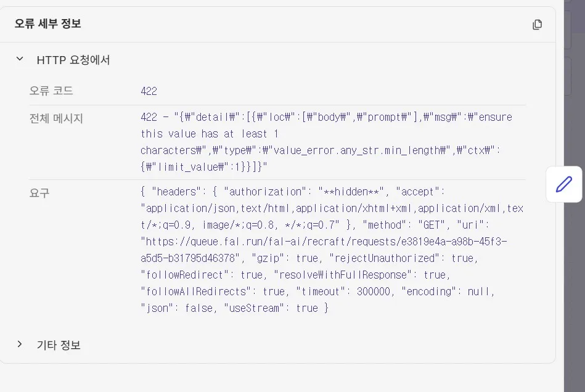Click the HTTP 요청에서 section header text

point(73,60)
